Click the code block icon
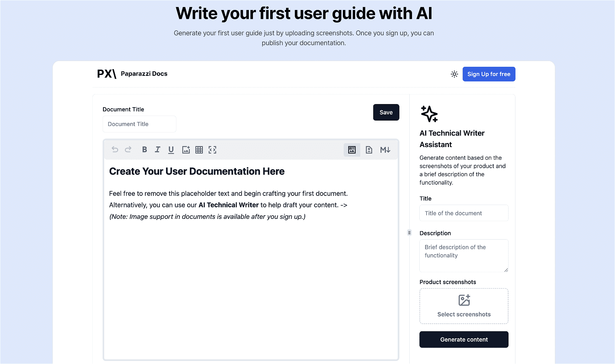 pos(213,150)
